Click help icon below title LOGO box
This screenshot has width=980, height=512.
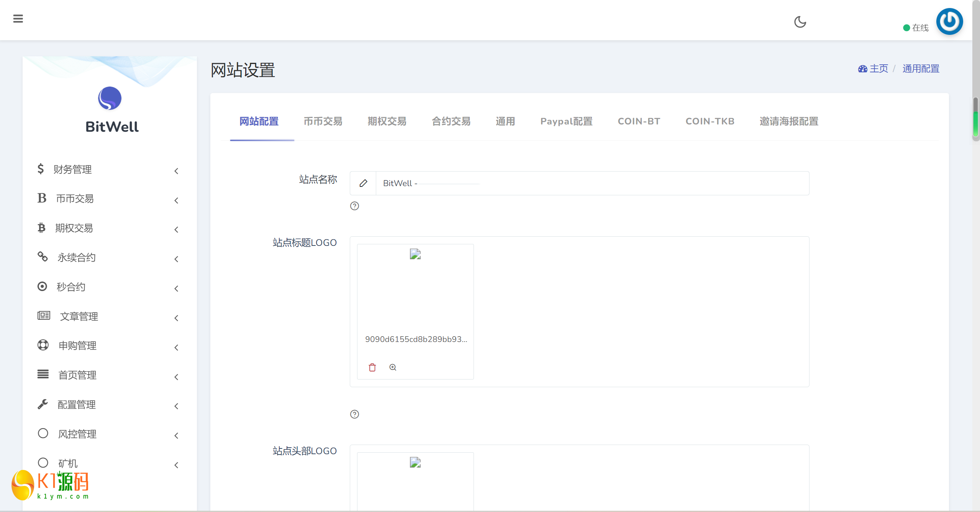point(354,414)
